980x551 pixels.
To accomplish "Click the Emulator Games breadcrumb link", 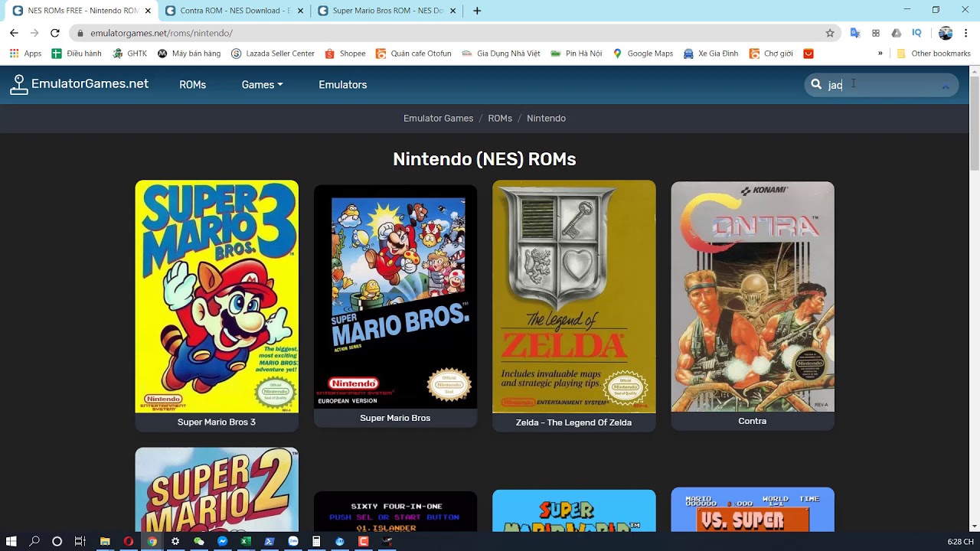I will 438,119.
